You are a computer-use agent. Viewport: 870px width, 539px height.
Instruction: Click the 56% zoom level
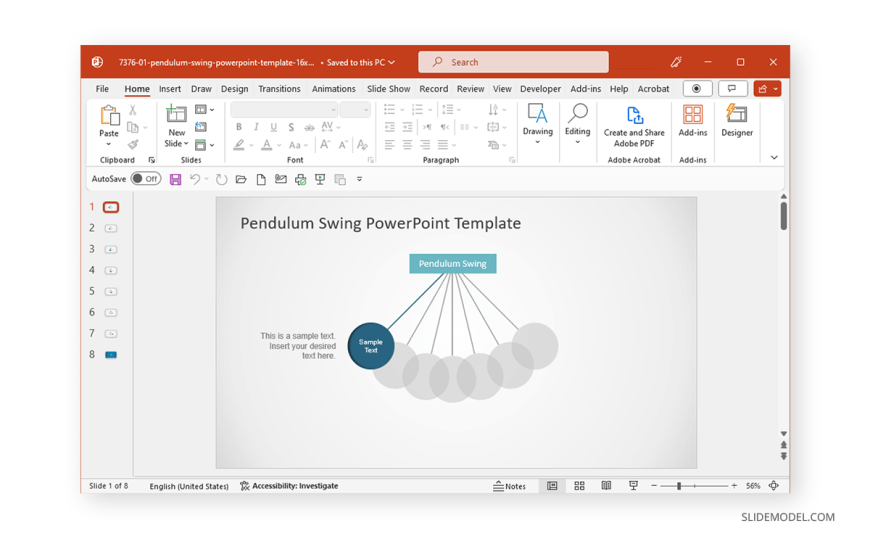[753, 486]
